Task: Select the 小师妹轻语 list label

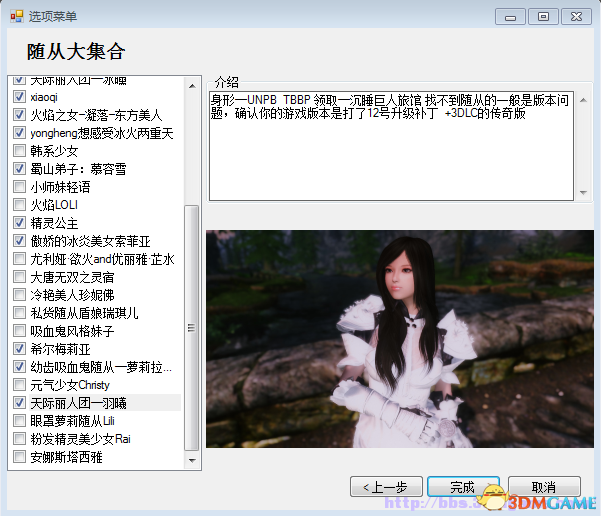Action: [x=60, y=187]
